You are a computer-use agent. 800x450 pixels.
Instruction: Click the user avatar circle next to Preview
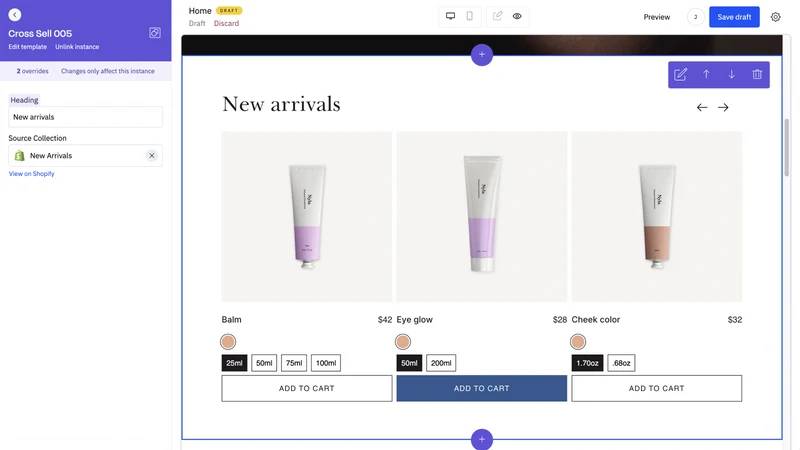695,17
